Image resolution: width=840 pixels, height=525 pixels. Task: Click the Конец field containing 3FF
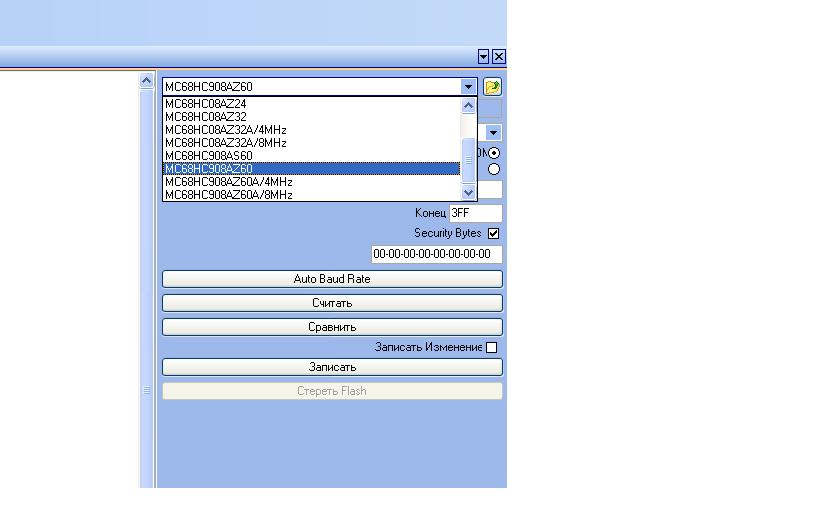click(476, 213)
